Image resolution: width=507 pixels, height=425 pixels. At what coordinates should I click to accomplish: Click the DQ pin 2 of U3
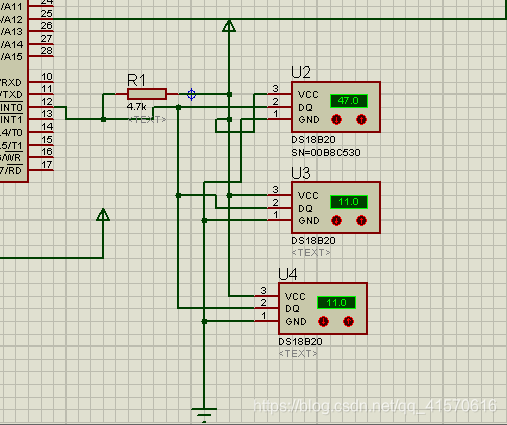tap(279, 208)
